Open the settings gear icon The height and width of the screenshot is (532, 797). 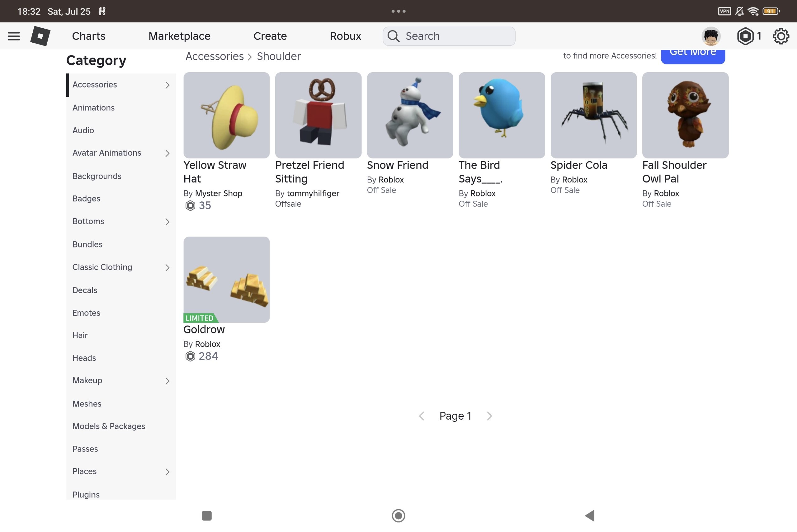[781, 36]
